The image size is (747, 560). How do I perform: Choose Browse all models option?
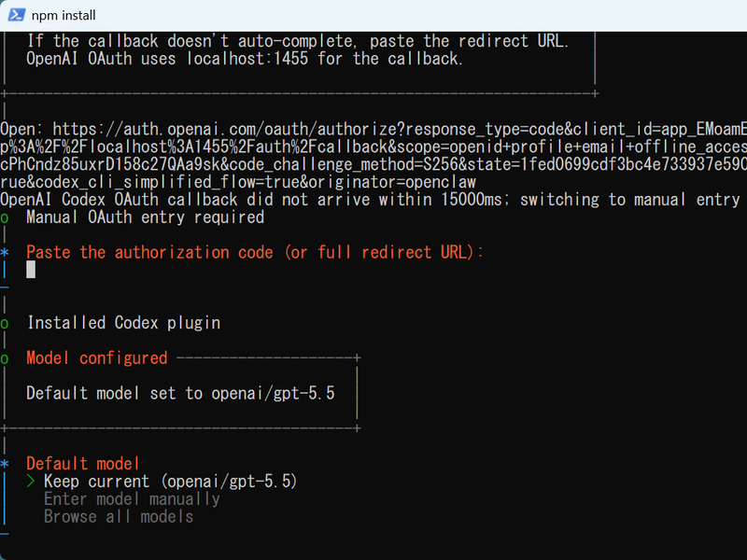click(119, 517)
